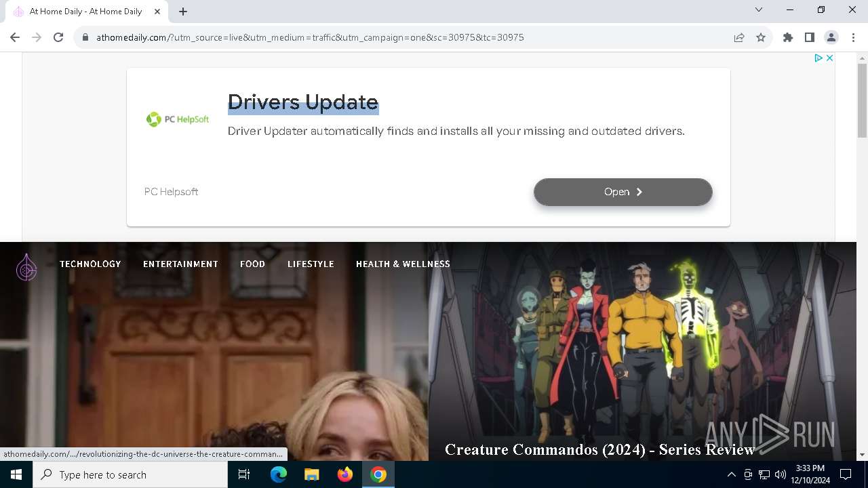Click the Drivers Update ad headline
Viewport: 868px width, 488px height.
(x=303, y=102)
